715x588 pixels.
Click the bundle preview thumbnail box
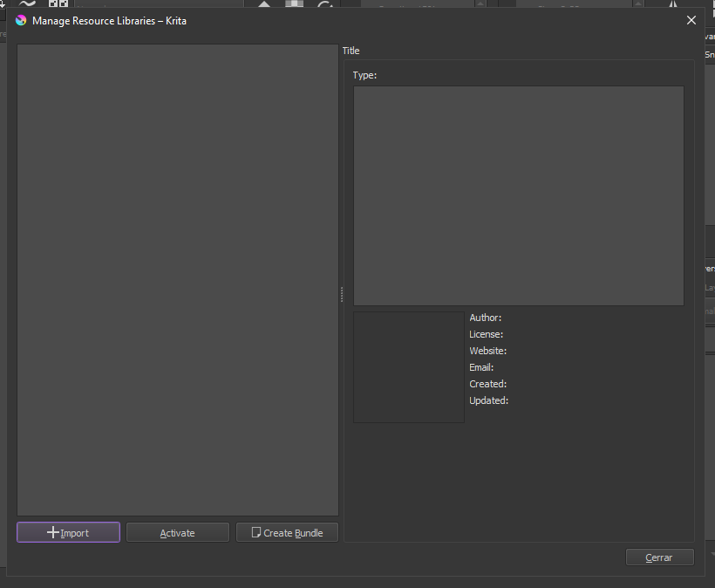(x=408, y=367)
